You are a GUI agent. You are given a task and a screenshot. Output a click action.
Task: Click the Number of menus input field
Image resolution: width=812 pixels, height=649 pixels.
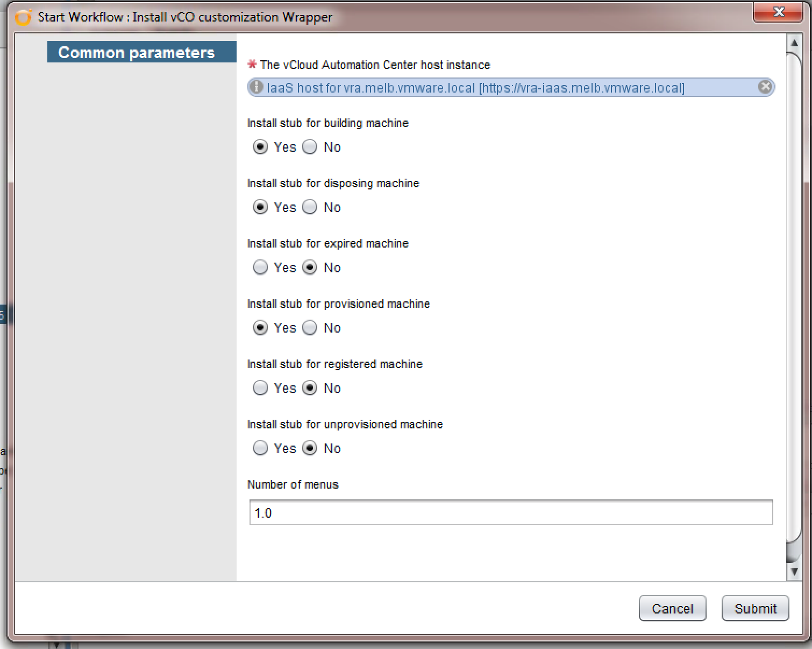point(510,512)
